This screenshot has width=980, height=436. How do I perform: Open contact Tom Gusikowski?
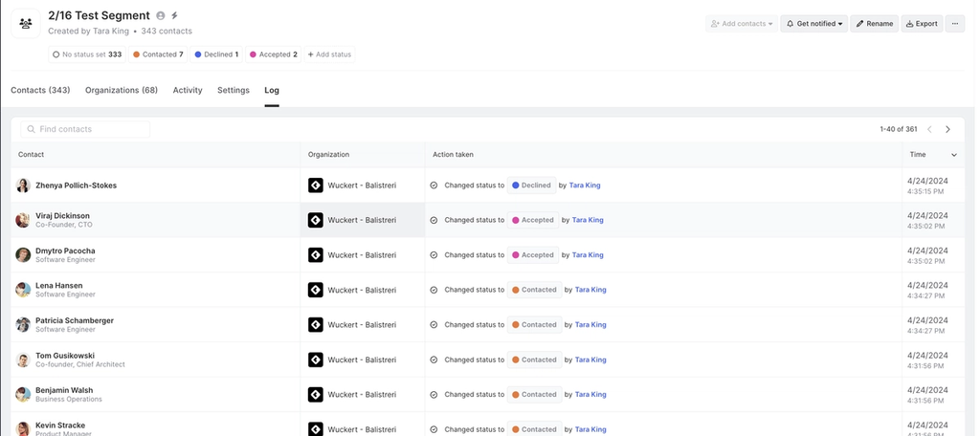pos(65,356)
